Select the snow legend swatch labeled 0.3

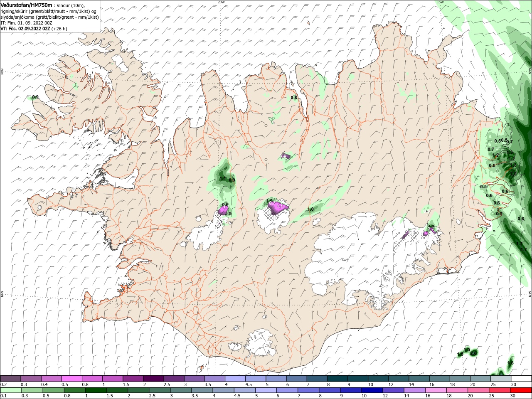tap(31, 378)
